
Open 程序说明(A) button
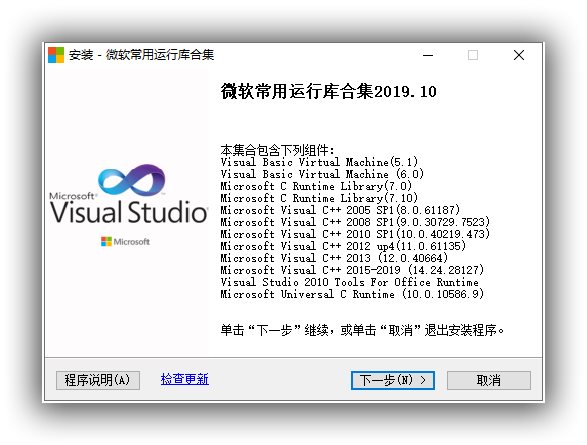click(x=98, y=380)
